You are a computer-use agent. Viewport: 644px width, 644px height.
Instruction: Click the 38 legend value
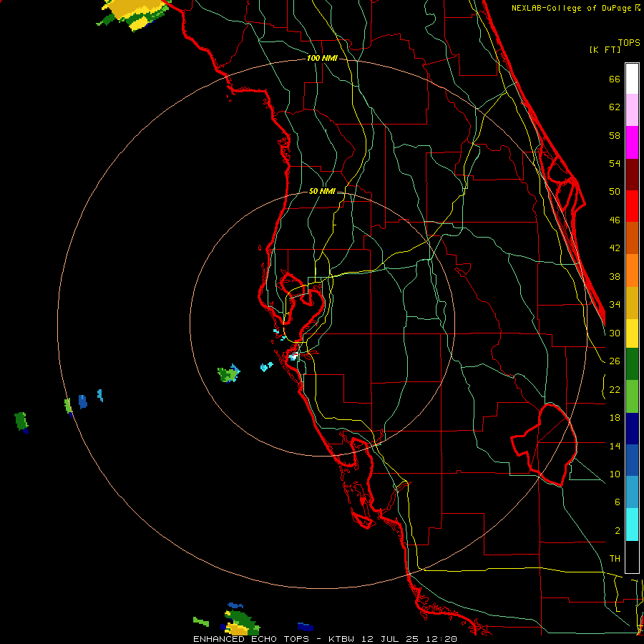click(x=615, y=276)
